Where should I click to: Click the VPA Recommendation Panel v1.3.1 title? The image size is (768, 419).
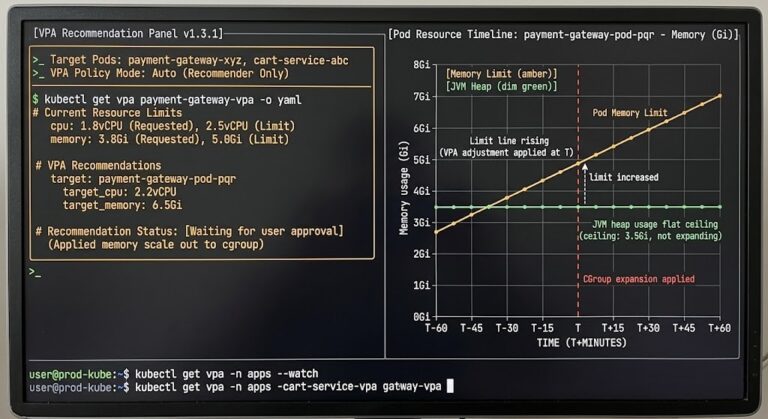[x=128, y=33]
